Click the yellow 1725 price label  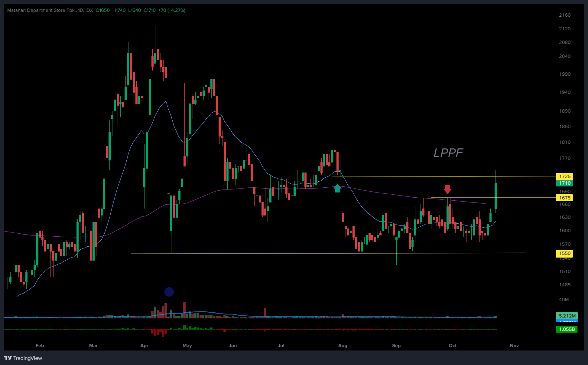564,176
